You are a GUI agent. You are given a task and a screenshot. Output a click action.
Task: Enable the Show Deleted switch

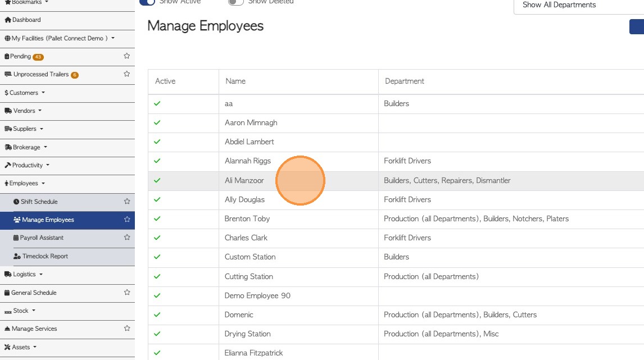tap(236, 2)
